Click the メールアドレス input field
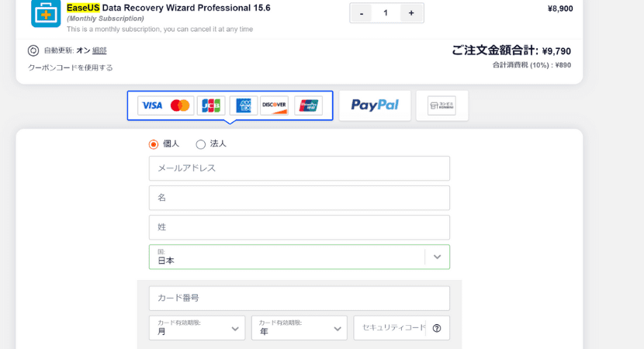The image size is (644, 349). (x=299, y=168)
